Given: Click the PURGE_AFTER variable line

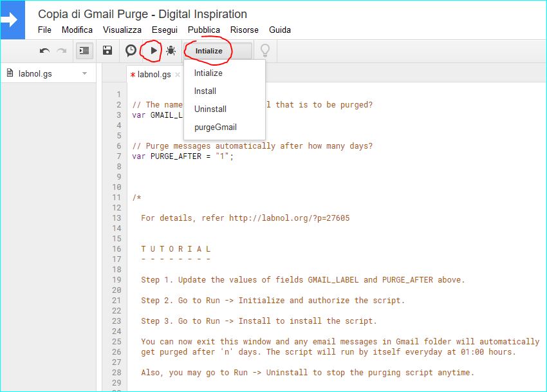Looking at the screenshot, I should point(183,156).
